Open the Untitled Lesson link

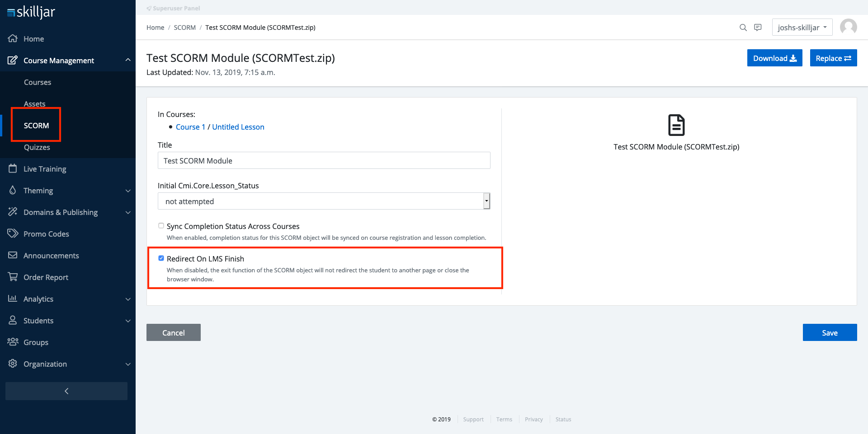pyautogui.click(x=238, y=127)
